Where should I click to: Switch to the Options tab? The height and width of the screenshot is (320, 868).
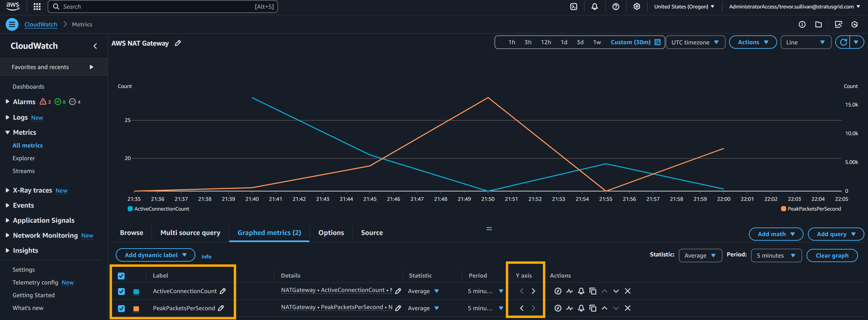pyautogui.click(x=331, y=233)
